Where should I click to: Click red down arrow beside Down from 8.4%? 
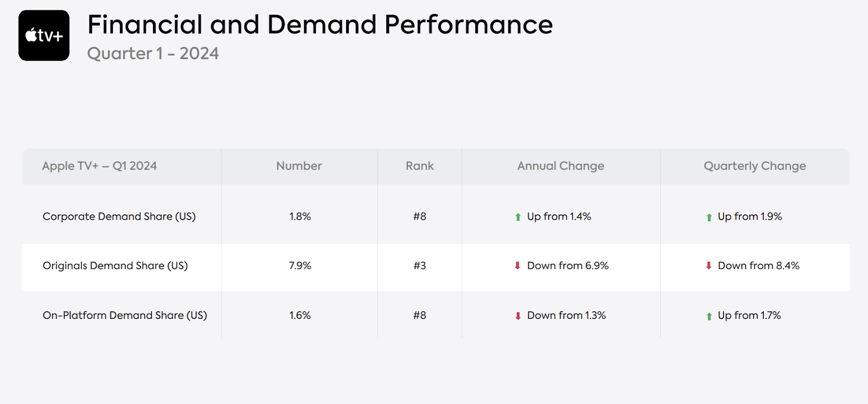709,266
